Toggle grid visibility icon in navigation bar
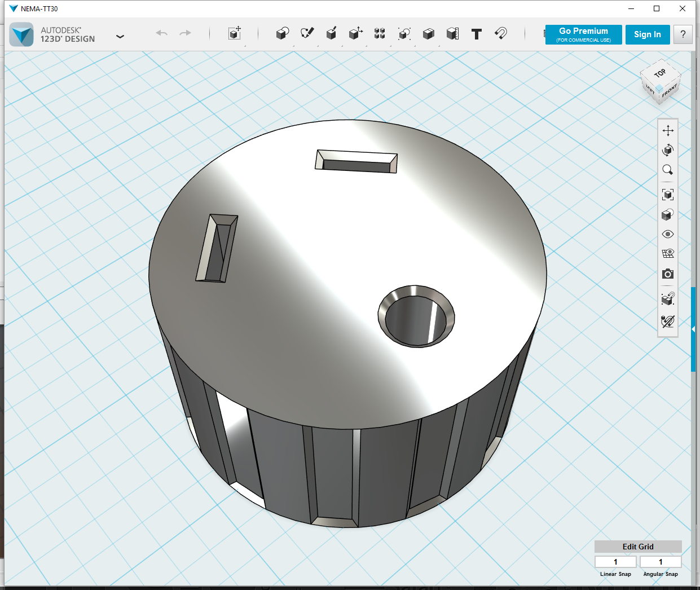This screenshot has height=590, width=700. (x=668, y=254)
